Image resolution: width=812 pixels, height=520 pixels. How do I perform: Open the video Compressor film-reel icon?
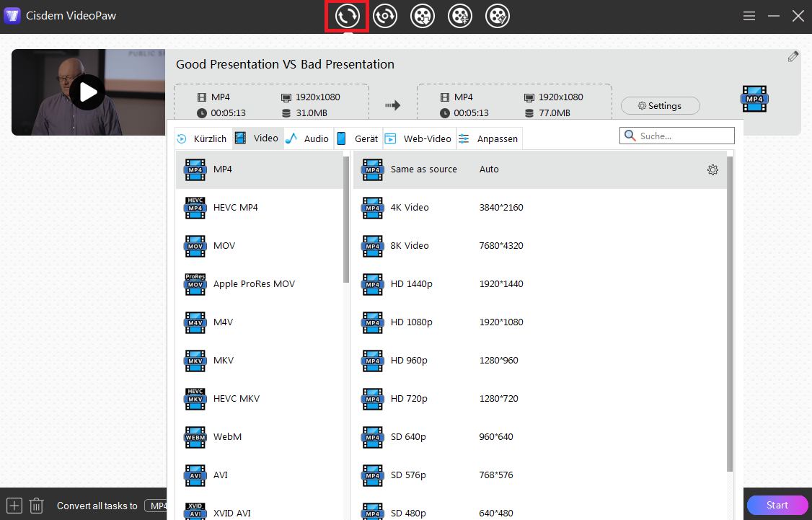click(459, 15)
